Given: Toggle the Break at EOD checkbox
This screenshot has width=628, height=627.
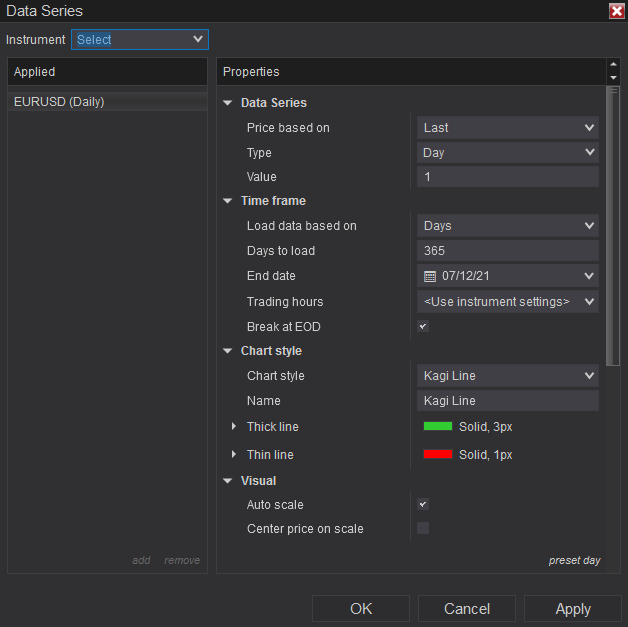Looking at the screenshot, I should pyautogui.click(x=423, y=327).
